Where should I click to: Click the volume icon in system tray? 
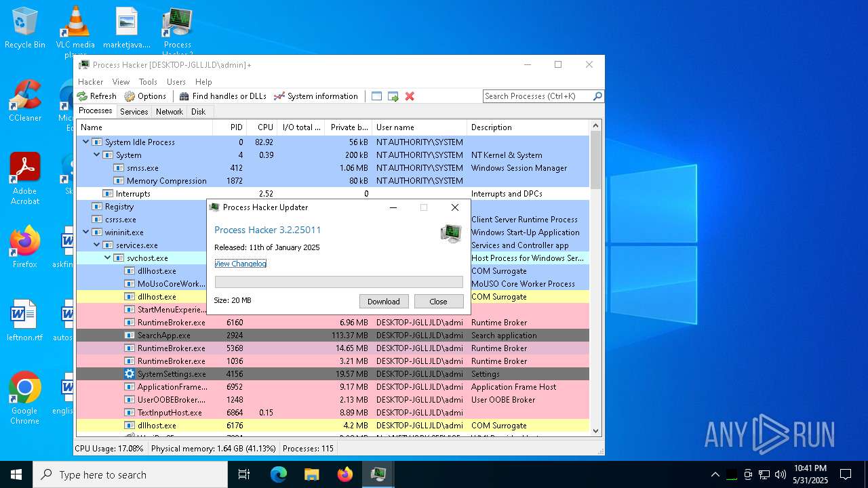pos(781,474)
